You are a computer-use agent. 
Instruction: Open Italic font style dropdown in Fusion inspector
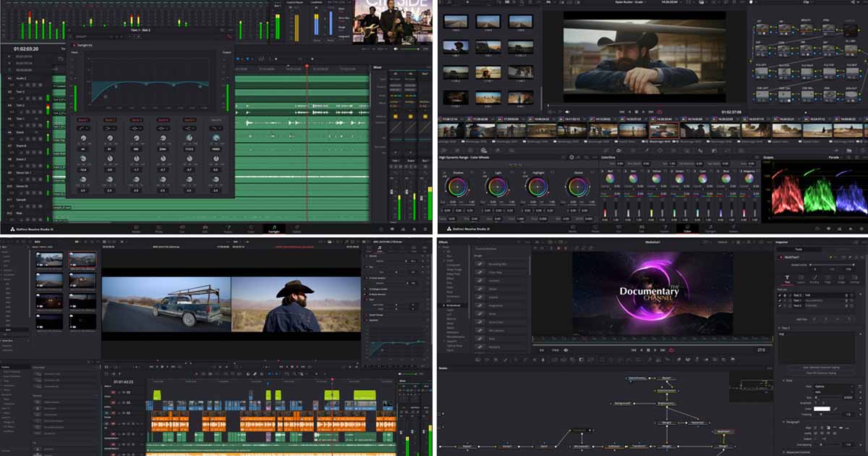[x=834, y=392]
